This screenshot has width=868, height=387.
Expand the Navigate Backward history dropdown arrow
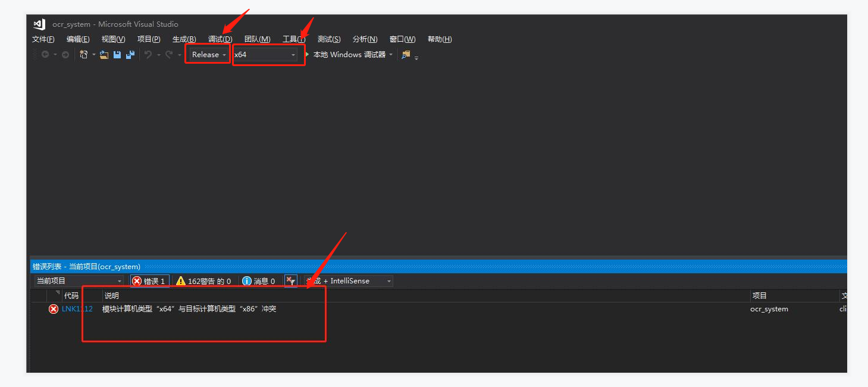coord(55,55)
